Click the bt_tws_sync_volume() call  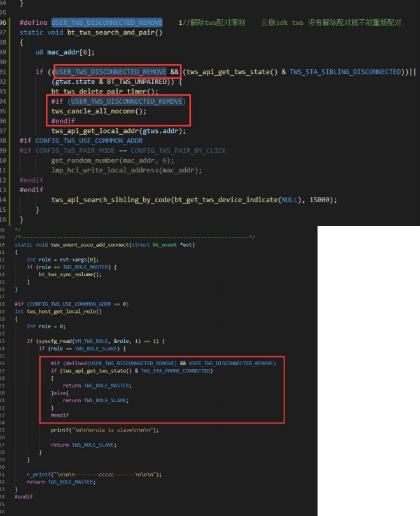coord(70,274)
